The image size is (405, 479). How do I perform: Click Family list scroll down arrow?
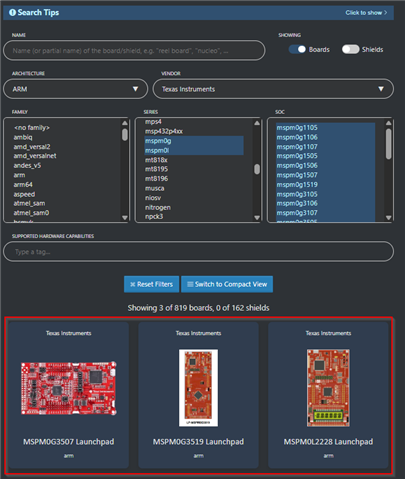click(x=125, y=218)
